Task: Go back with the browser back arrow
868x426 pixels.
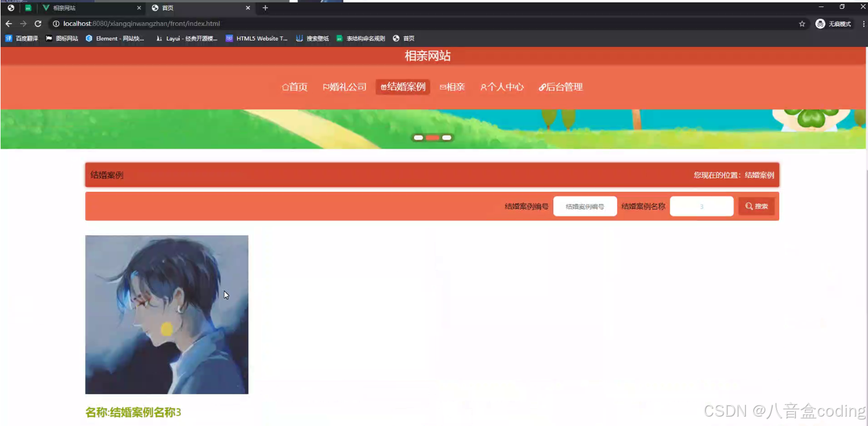Action: [x=8, y=24]
